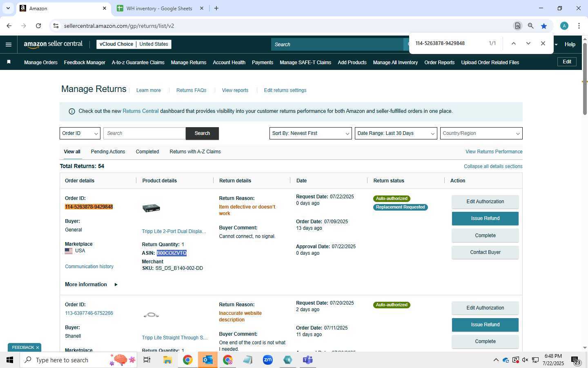The width and height of the screenshot is (588, 368).
Task: Open Manage Orders in the nav bar
Action: [41, 63]
